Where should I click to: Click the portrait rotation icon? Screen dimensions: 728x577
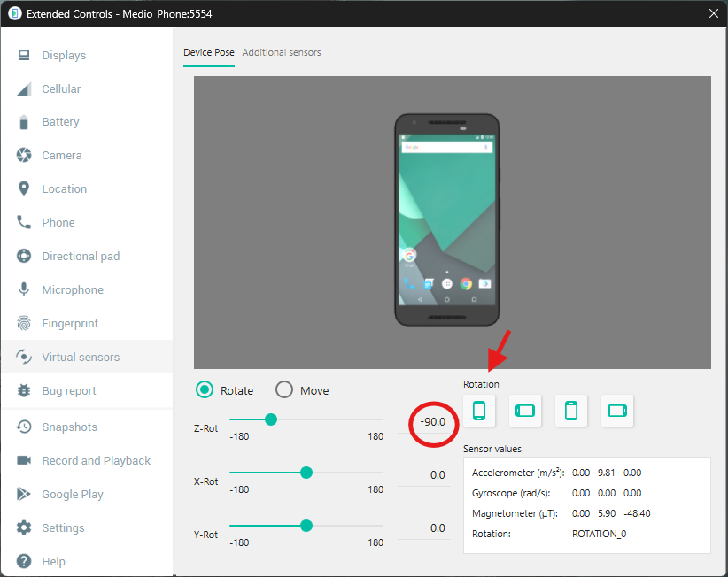[479, 411]
